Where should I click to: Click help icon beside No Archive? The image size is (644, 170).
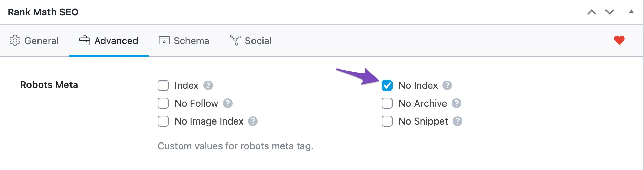[457, 103]
